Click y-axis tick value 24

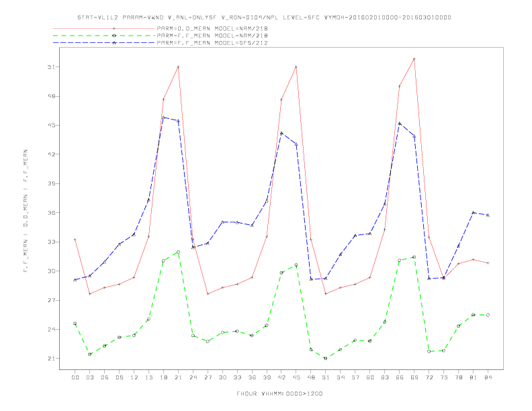51,329
